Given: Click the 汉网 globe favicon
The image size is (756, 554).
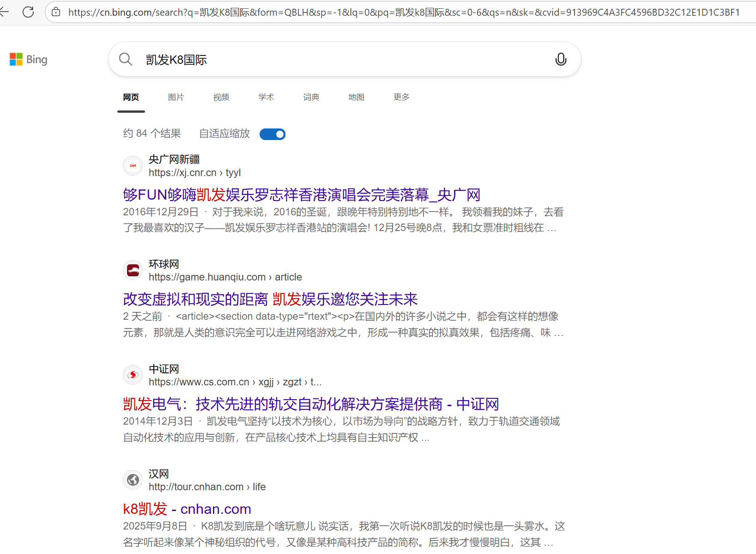Looking at the screenshot, I should (x=133, y=480).
